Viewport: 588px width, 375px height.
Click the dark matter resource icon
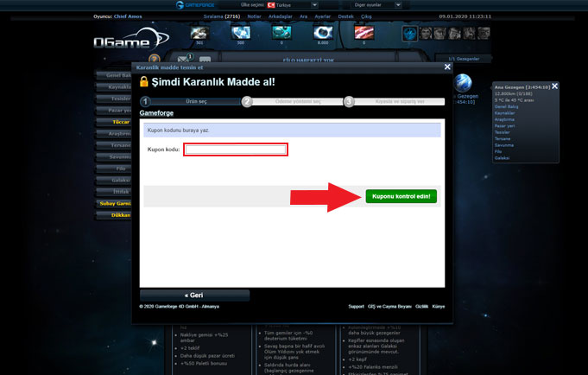click(364, 33)
